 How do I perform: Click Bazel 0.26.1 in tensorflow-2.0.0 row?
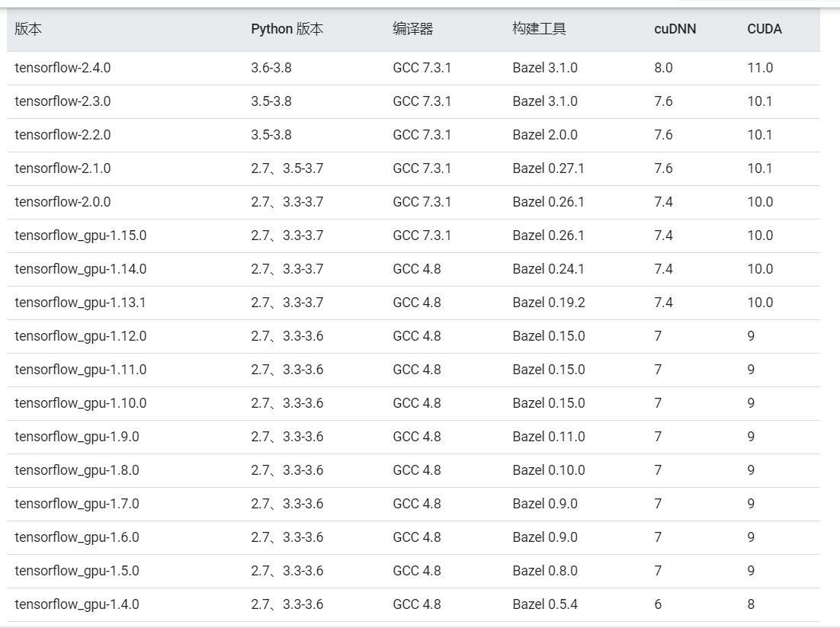tap(548, 202)
